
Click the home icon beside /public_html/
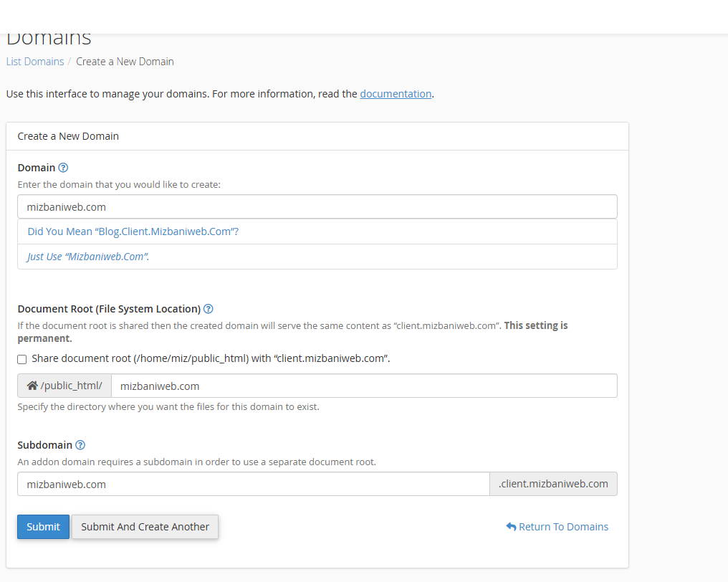[32, 386]
